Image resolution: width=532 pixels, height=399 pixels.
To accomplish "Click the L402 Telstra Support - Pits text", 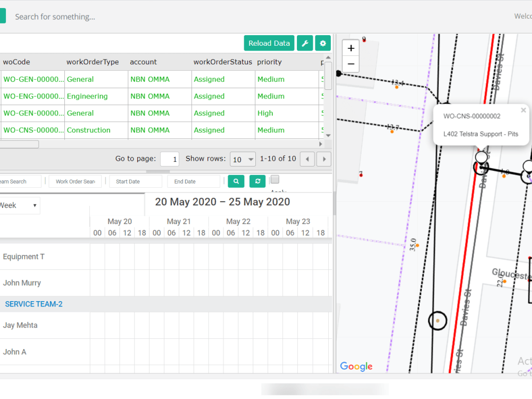I will 481,134.
